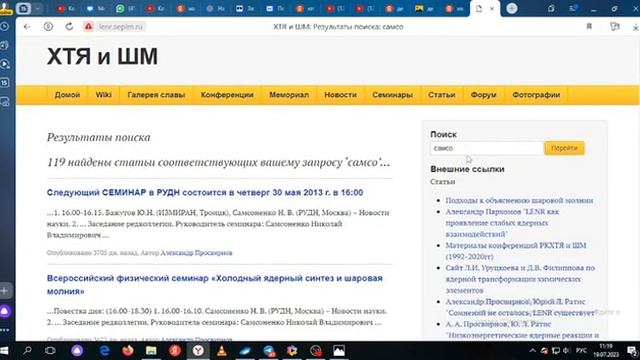This screenshot has width=640, height=360.
Task: Go to Галерея славы
Action: (x=156, y=95)
